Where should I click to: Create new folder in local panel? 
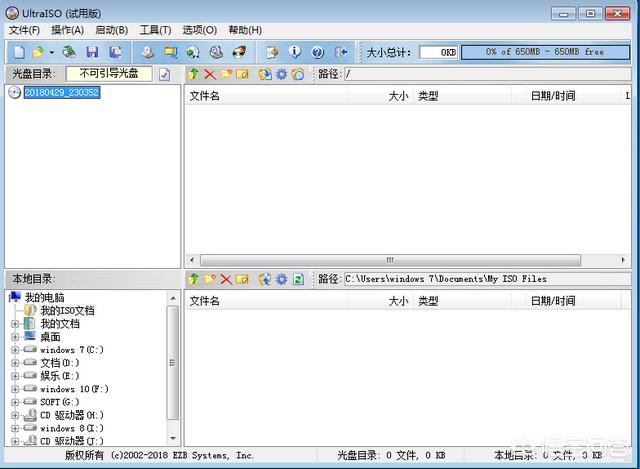tap(210, 279)
